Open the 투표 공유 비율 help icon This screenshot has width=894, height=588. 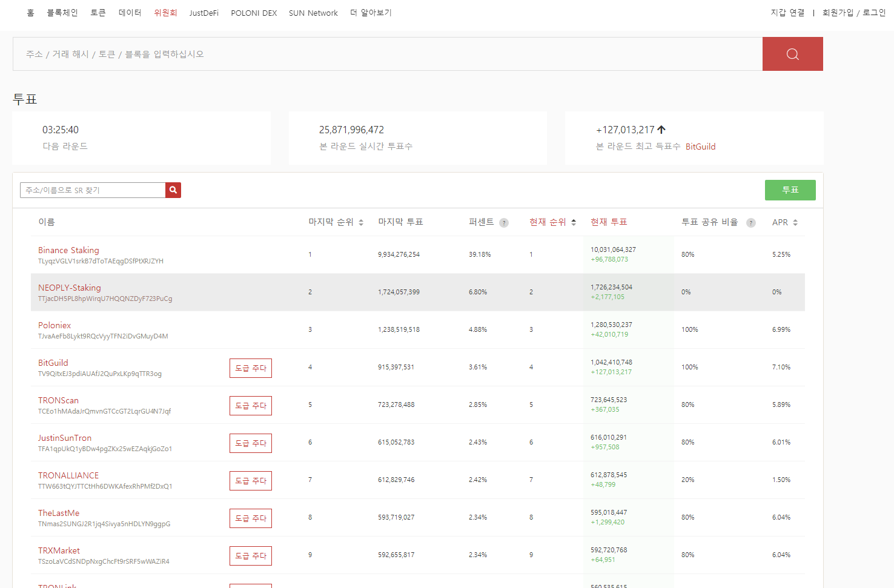tap(751, 223)
